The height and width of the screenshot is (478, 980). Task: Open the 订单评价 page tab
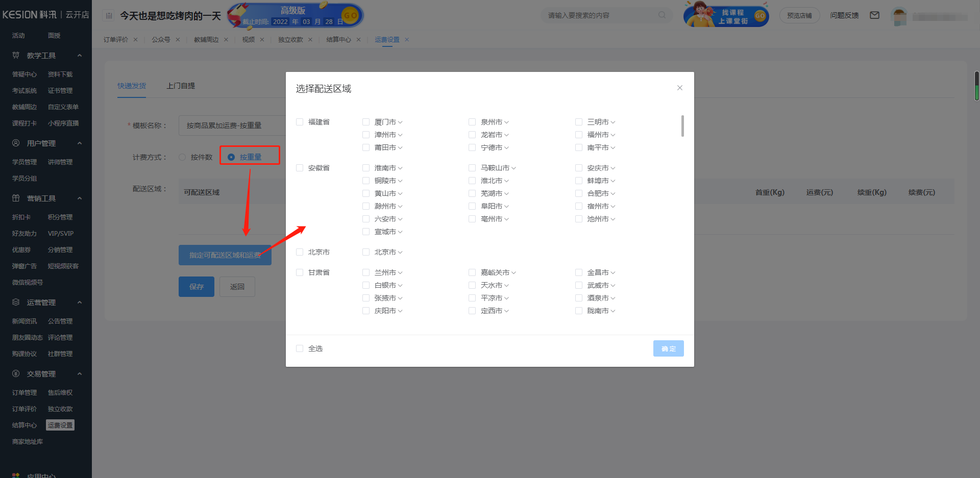(116, 39)
